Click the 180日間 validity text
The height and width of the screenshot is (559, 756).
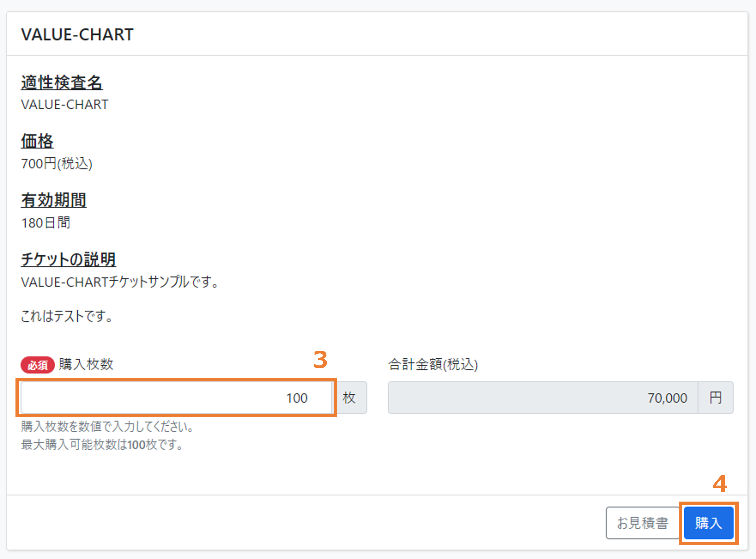(46, 223)
